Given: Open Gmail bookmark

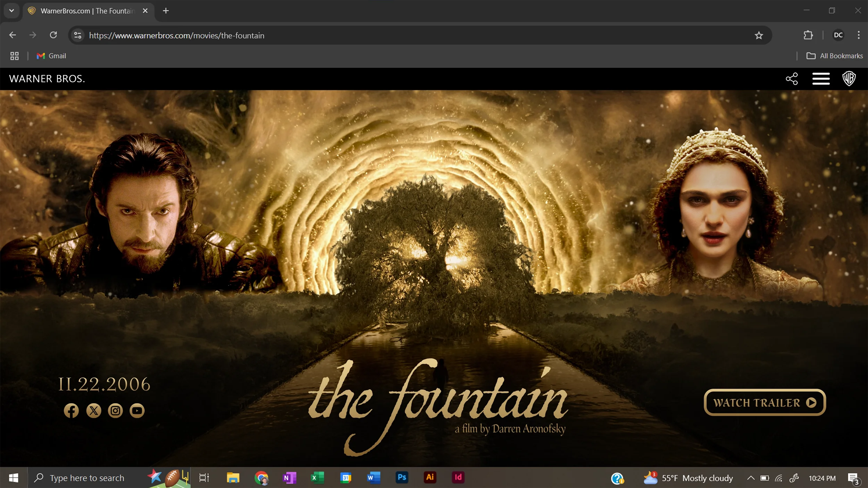Looking at the screenshot, I should pyautogui.click(x=51, y=56).
